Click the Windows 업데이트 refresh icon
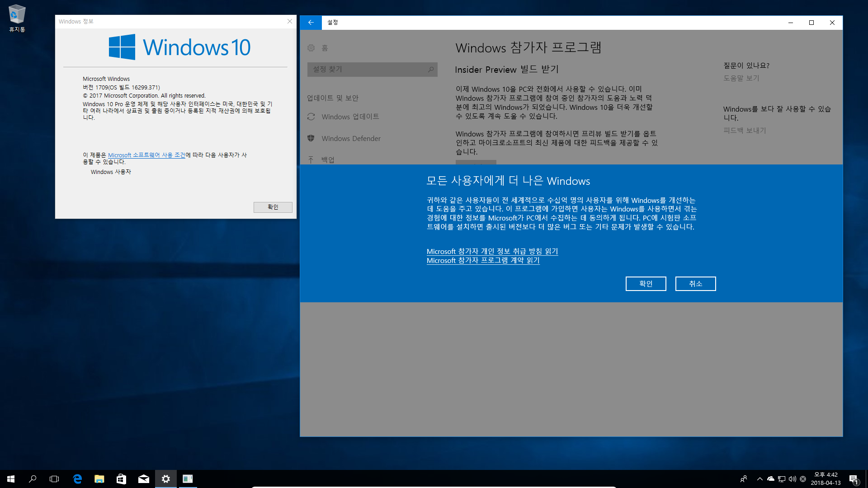Image resolution: width=868 pixels, height=488 pixels. [x=311, y=117]
